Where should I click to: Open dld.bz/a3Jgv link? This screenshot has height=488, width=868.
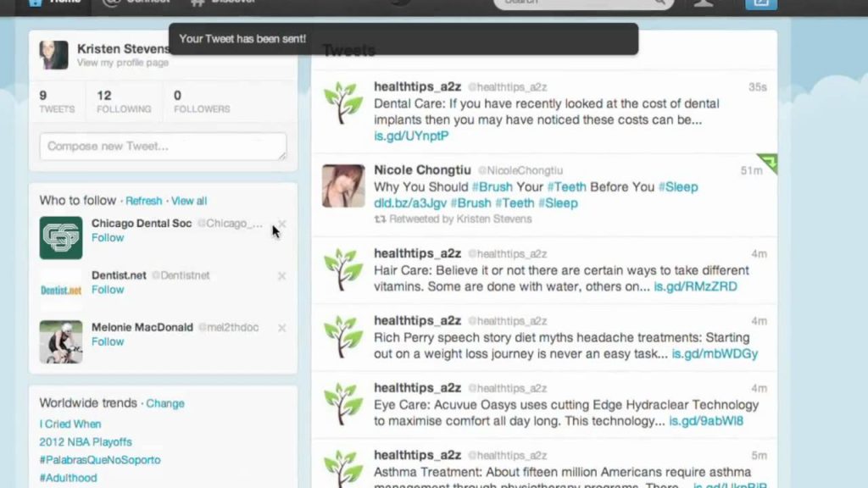[410, 203]
